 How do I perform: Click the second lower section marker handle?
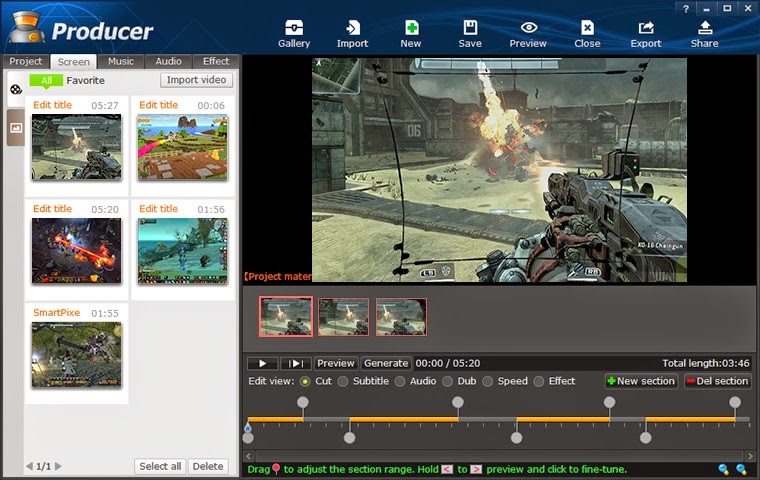[349, 438]
